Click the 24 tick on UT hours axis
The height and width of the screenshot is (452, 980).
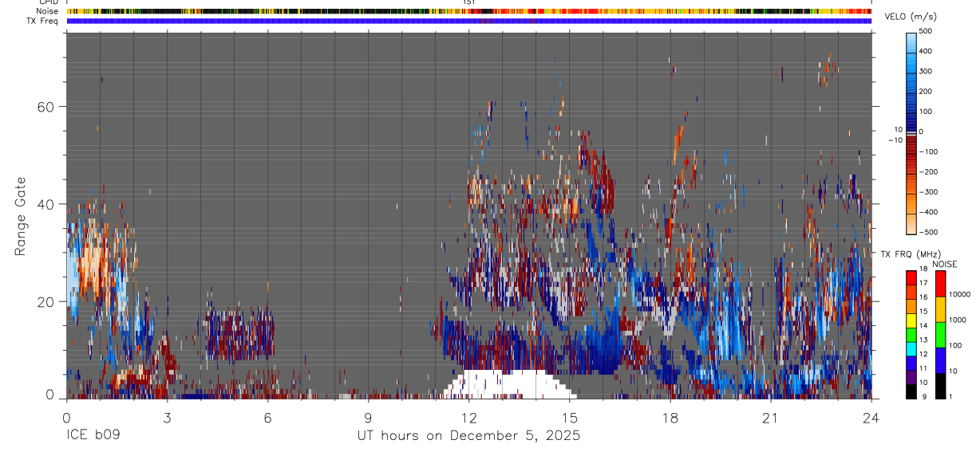(x=871, y=418)
